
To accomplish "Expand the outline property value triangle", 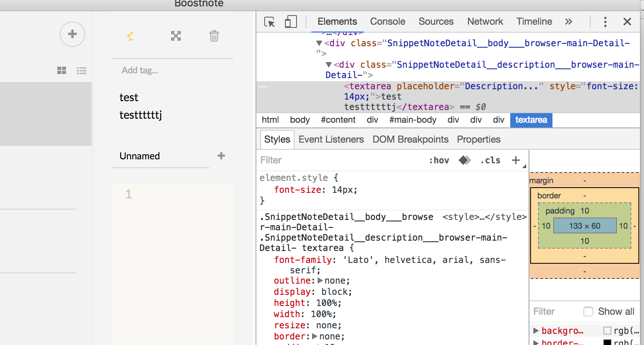I will pyautogui.click(x=320, y=280).
